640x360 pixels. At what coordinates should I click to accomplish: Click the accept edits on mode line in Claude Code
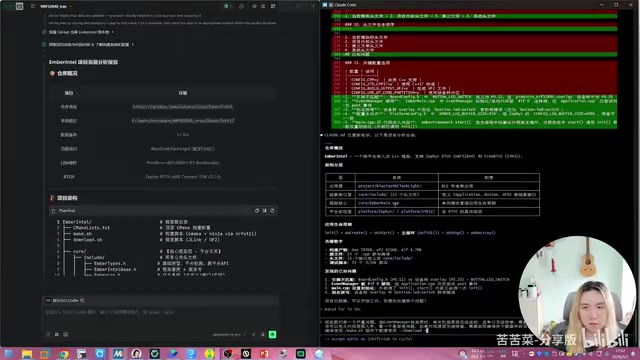[x=369, y=339]
